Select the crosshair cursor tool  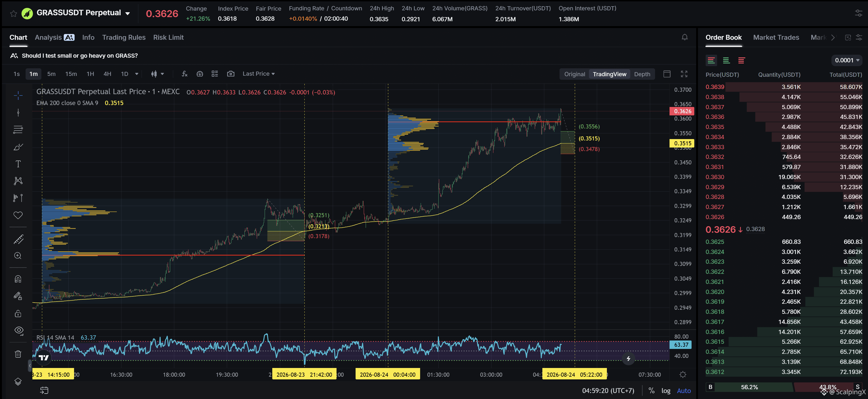(18, 95)
